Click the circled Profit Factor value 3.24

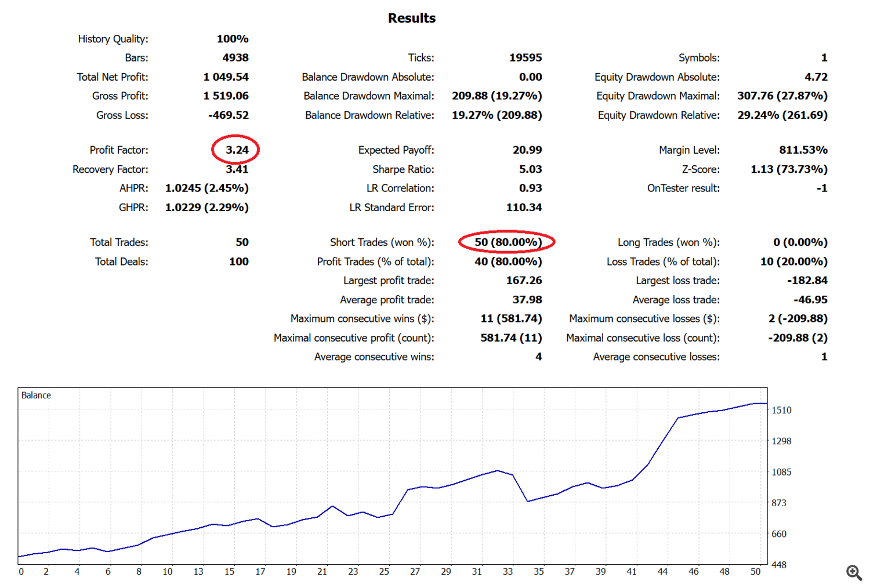(x=237, y=150)
